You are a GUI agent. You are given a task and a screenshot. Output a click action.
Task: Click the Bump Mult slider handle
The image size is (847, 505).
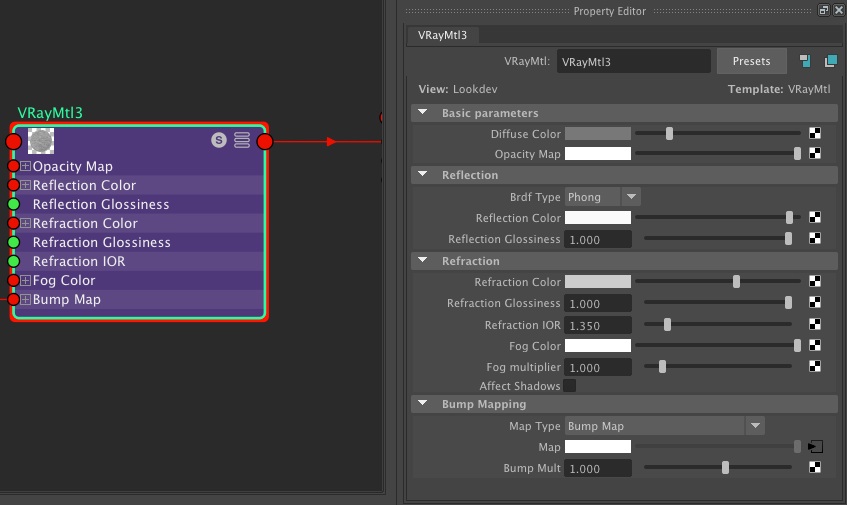tap(725, 467)
